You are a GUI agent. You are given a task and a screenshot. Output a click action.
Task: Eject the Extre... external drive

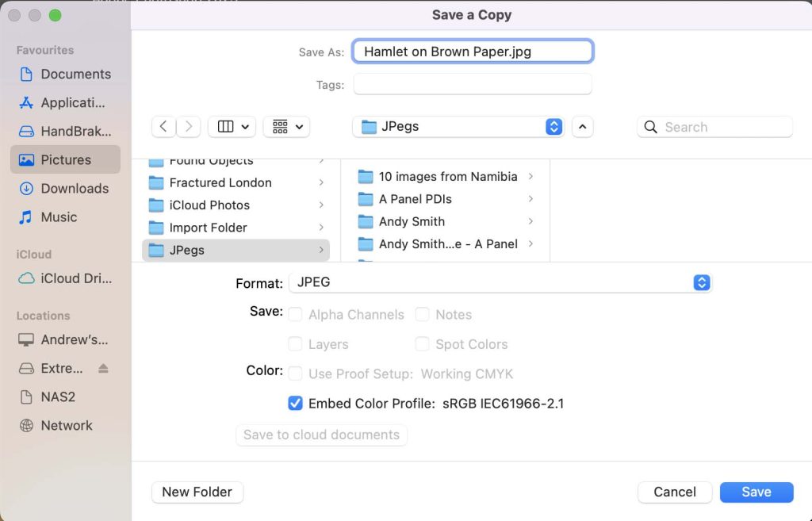[103, 369]
